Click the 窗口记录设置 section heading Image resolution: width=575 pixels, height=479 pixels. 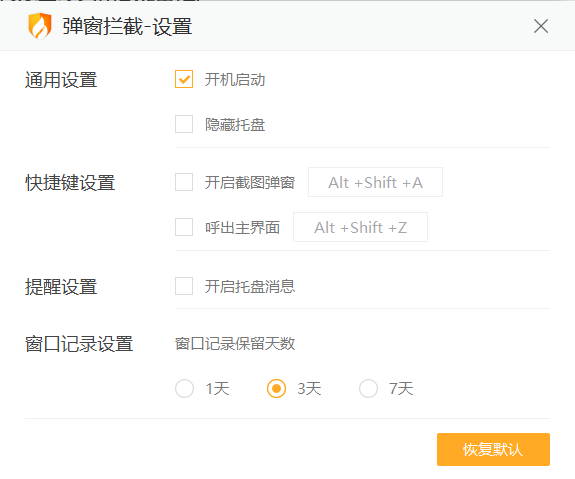(79, 344)
